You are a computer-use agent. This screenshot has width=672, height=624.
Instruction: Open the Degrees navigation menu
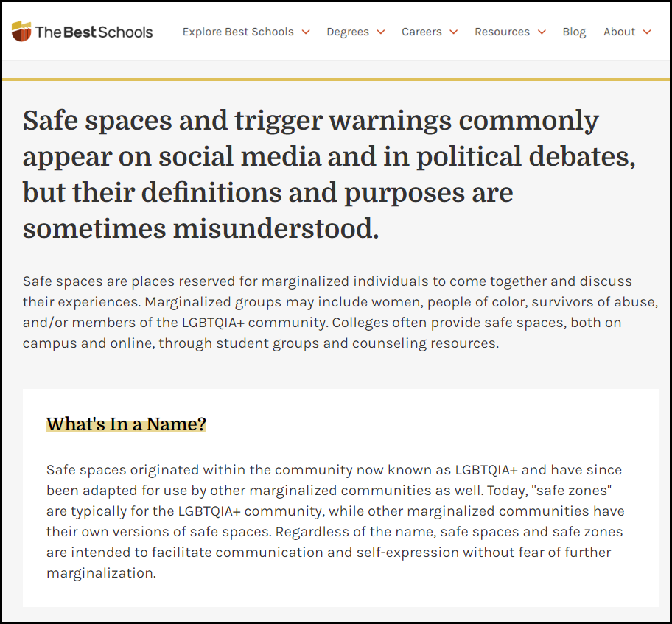348,32
